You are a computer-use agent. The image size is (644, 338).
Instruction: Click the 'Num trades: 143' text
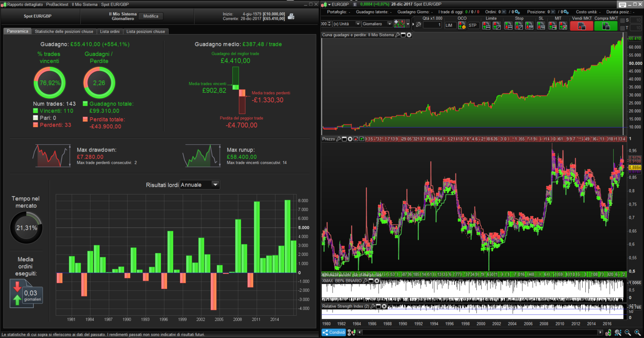54,104
